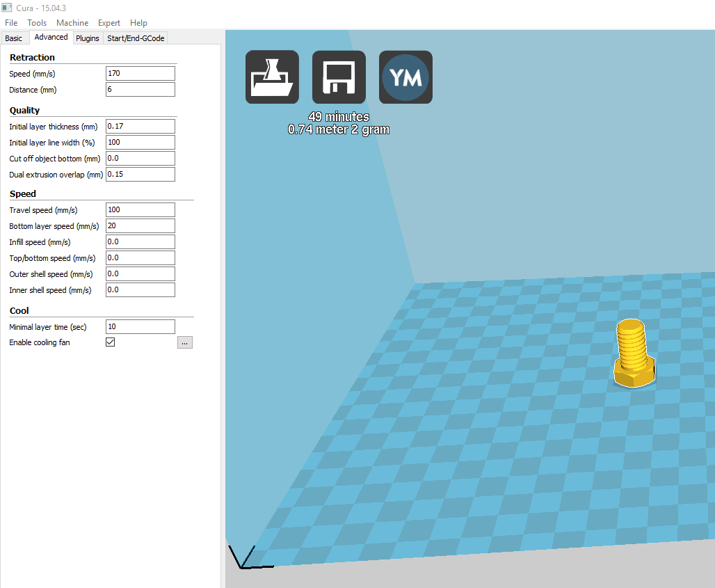Viewport: 715px width, 588px height.
Task: Toggle the Enable cooling fan checkbox
Action: pyautogui.click(x=111, y=342)
